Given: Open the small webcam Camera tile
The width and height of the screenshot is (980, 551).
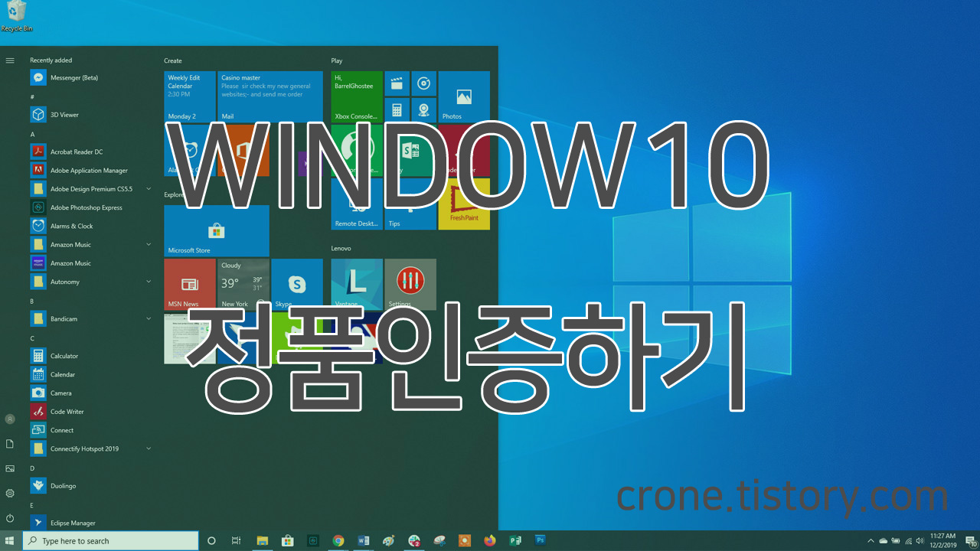Looking at the screenshot, I should [x=423, y=110].
